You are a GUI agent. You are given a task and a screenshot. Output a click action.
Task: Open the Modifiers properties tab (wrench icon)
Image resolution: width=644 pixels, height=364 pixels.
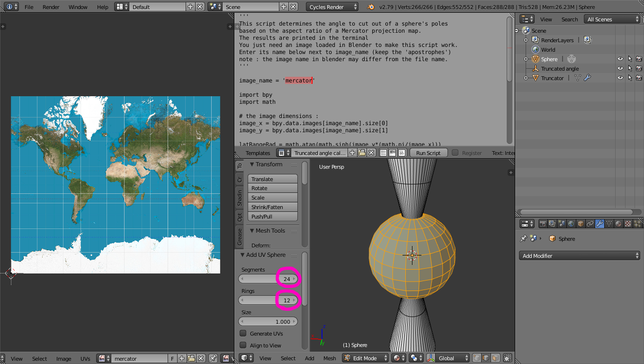point(600,224)
